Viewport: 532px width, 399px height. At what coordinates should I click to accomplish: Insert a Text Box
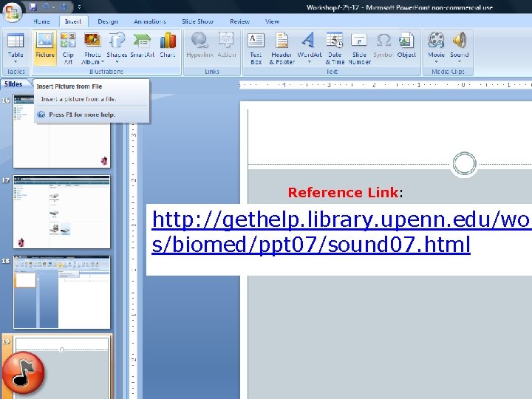pos(256,47)
